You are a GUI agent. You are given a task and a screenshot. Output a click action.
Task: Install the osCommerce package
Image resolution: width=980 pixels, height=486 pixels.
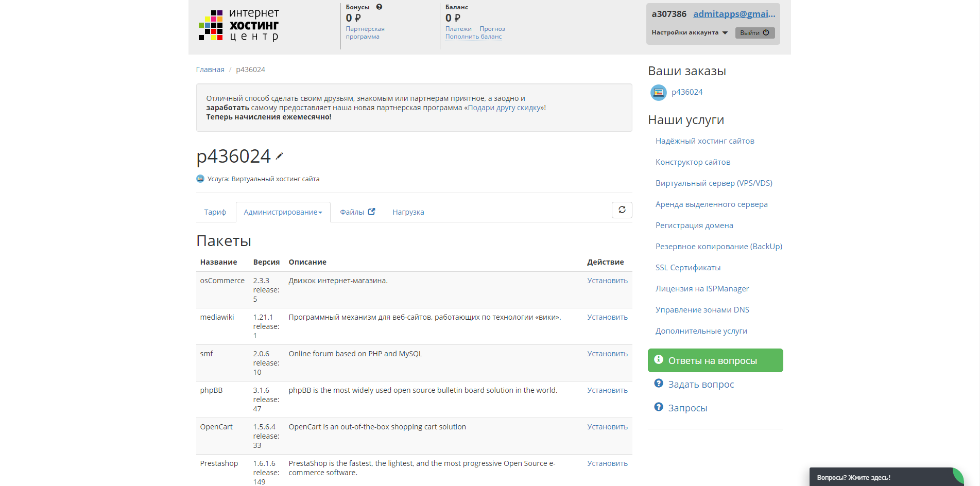(608, 281)
